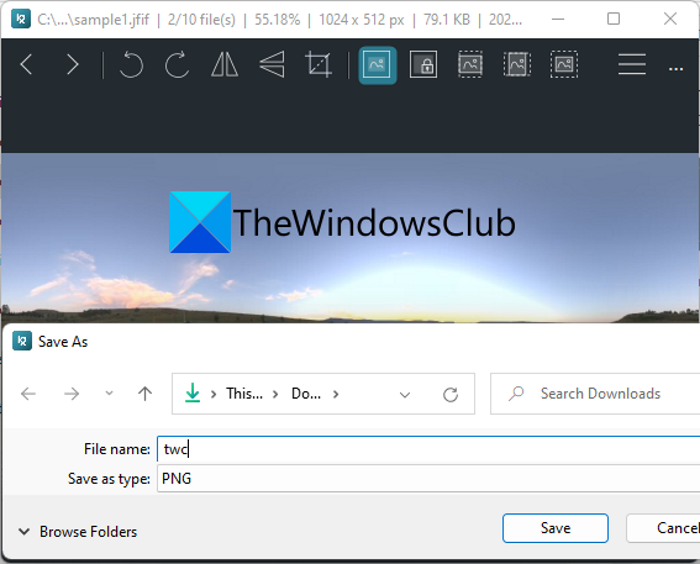Viewport: 700px width, 564px height.
Task: Go up one folder level
Action: (145, 394)
